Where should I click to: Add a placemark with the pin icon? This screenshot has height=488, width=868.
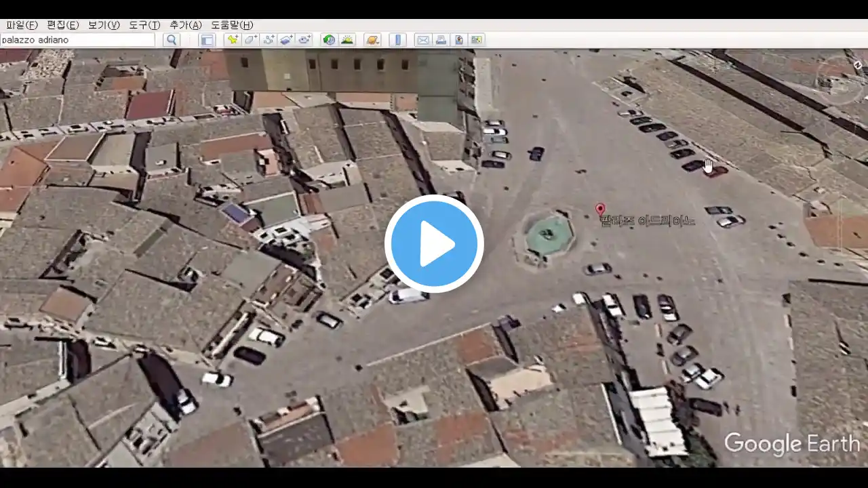click(x=233, y=40)
